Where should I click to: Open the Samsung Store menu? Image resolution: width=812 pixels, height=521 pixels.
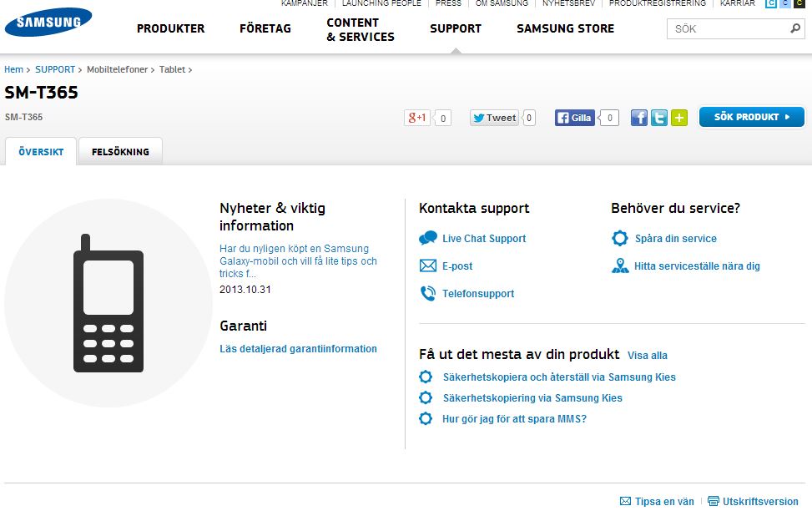click(x=565, y=28)
